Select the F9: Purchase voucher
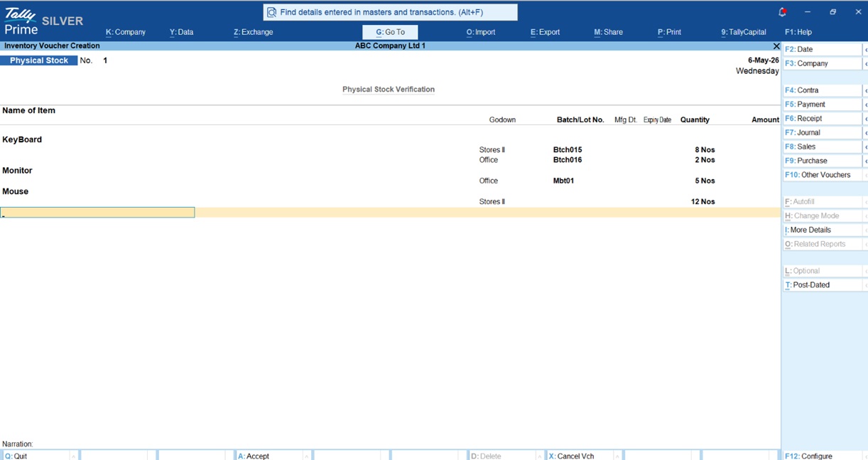 [x=822, y=161]
